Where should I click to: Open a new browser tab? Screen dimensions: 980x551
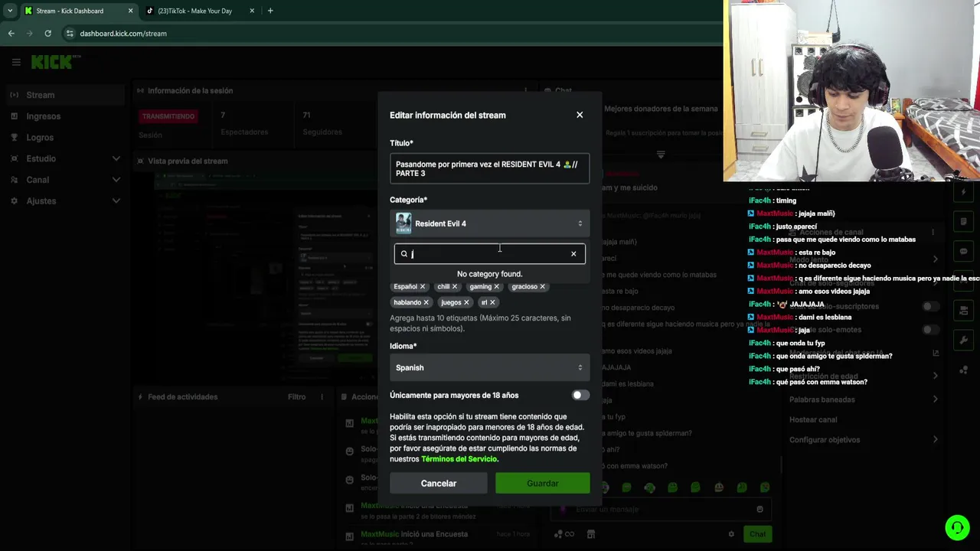tap(270, 11)
